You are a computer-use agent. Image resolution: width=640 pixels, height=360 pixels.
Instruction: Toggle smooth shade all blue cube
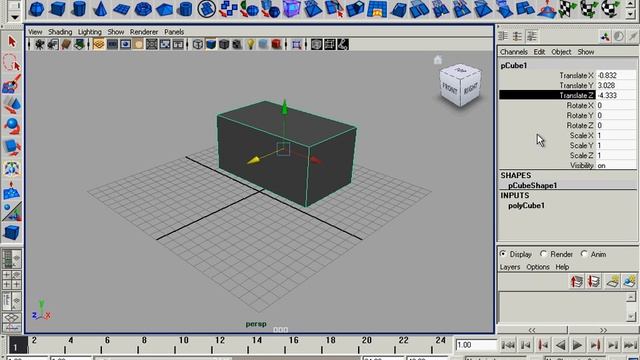(211, 44)
